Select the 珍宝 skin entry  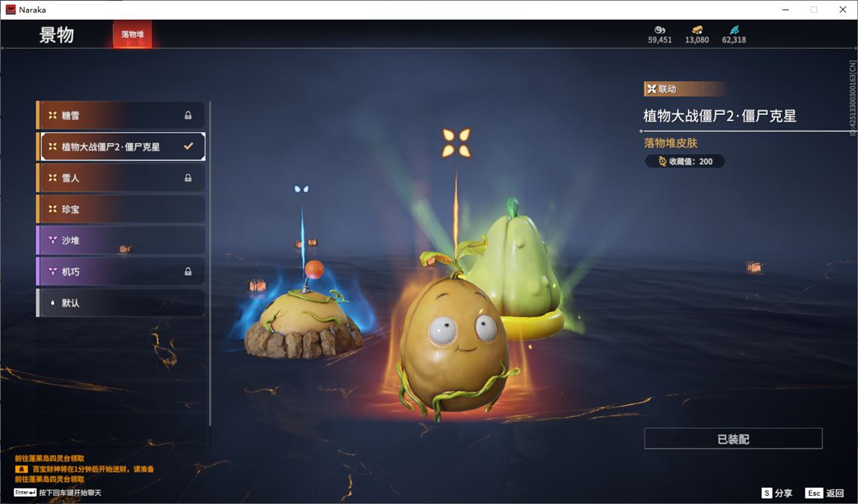[x=121, y=209]
